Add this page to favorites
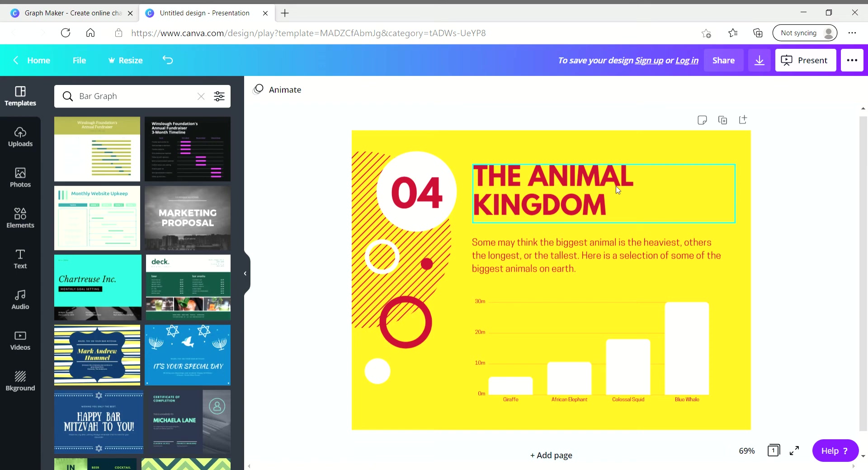 click(706, 33)
